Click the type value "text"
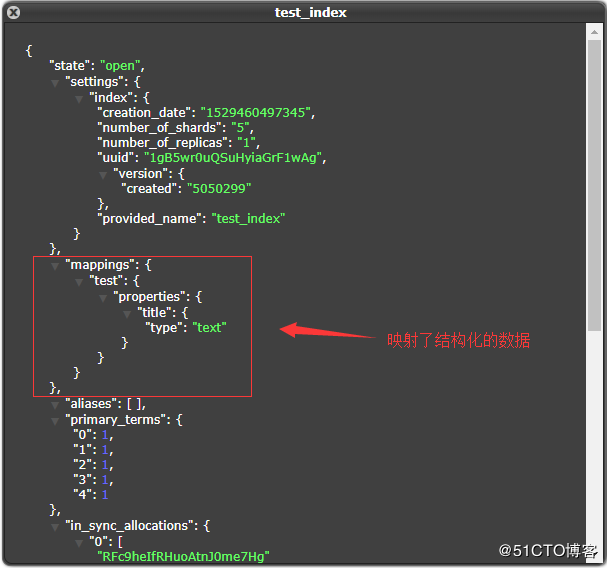 [x=209, y=328]
